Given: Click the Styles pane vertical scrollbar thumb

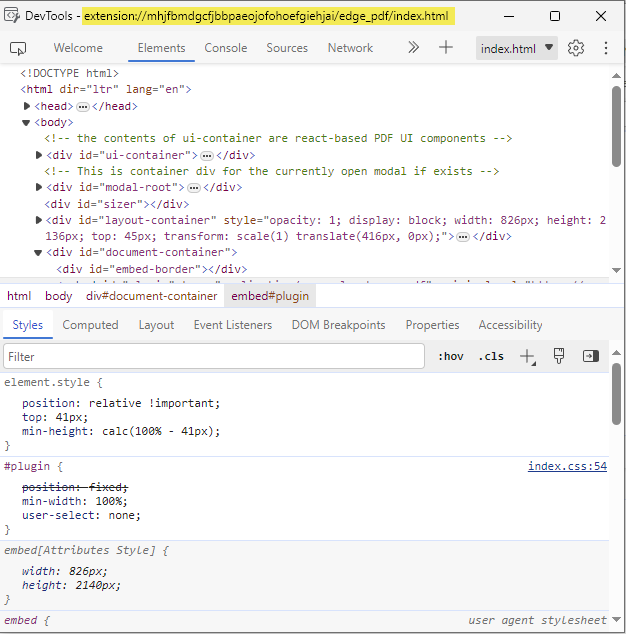Looking at the screenshot, I should pyautogui.click(x=616, y=394).
